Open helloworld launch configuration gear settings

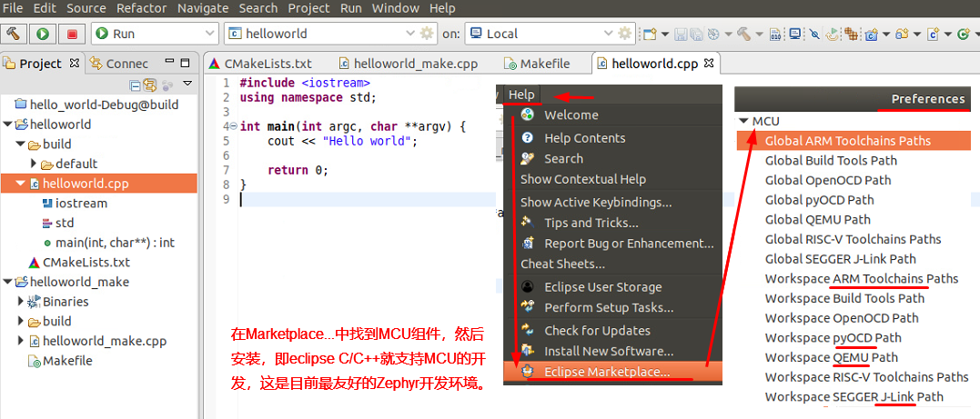tap(427, 33)
